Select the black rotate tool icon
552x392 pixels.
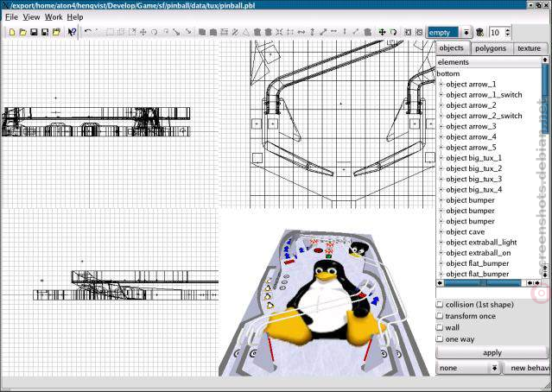click(x=393, y=32)
